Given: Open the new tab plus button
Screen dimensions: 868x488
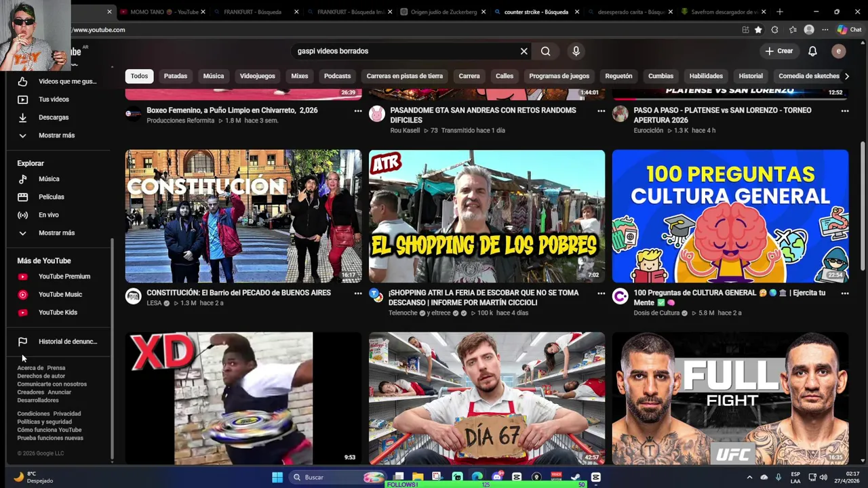Looking at the screenshot, I should point(779,12).
